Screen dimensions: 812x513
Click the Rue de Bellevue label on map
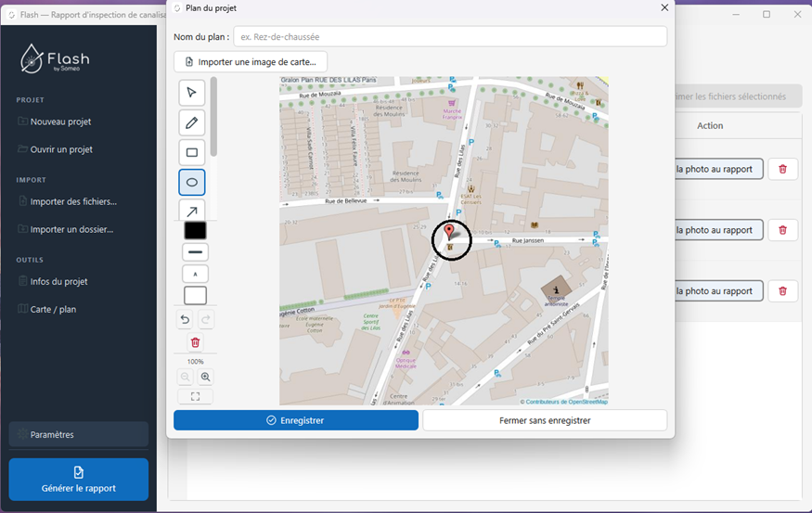tap(345, 201)
